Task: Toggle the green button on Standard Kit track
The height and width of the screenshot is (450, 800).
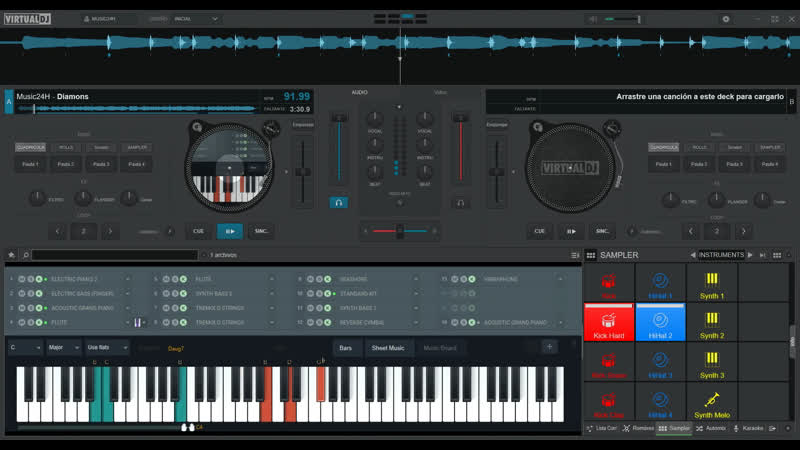Action: (328, 293)
